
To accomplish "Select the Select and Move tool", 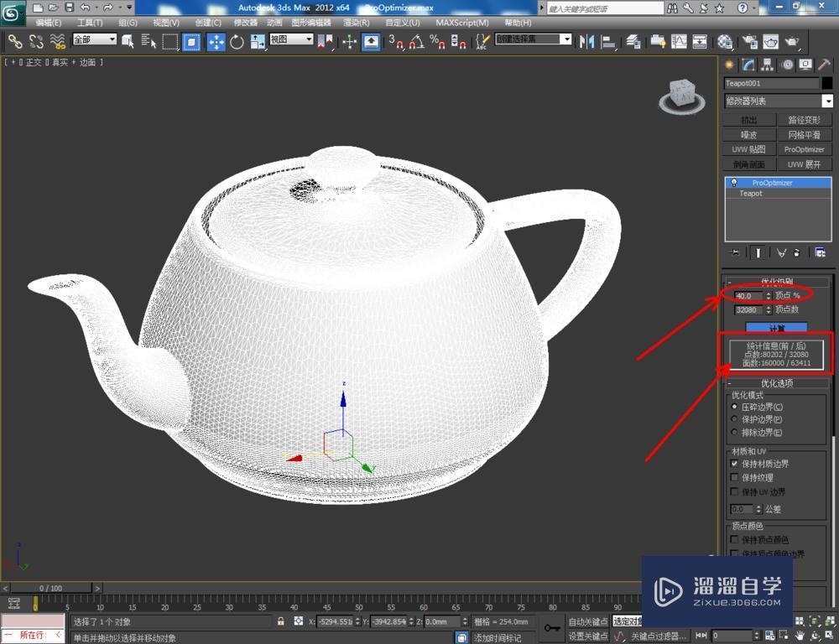I will (x=216, y=41).
